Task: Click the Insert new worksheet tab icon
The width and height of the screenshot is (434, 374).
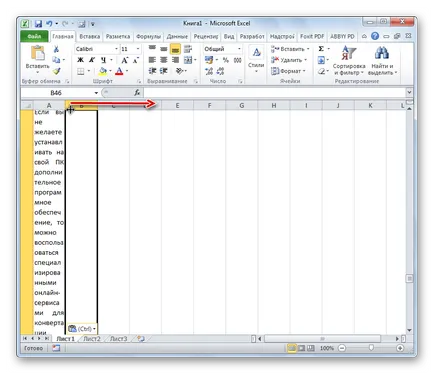Action: (141, 339)
